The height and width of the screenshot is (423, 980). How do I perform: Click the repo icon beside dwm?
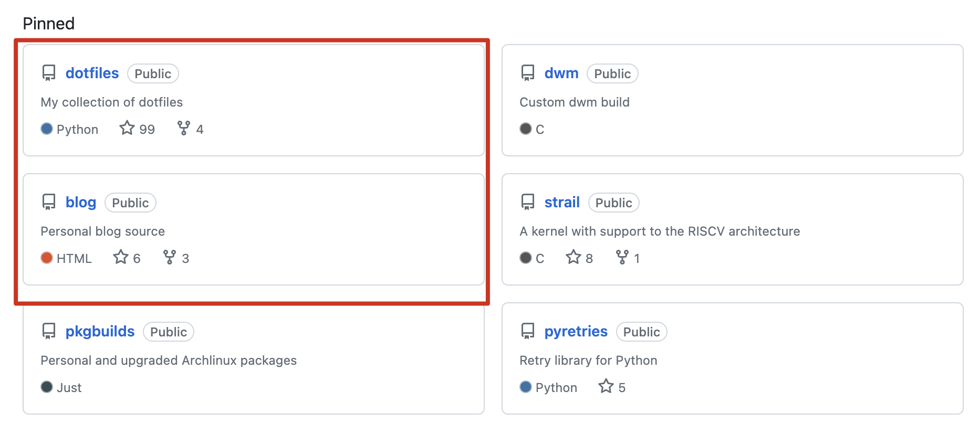click(527, 73)
